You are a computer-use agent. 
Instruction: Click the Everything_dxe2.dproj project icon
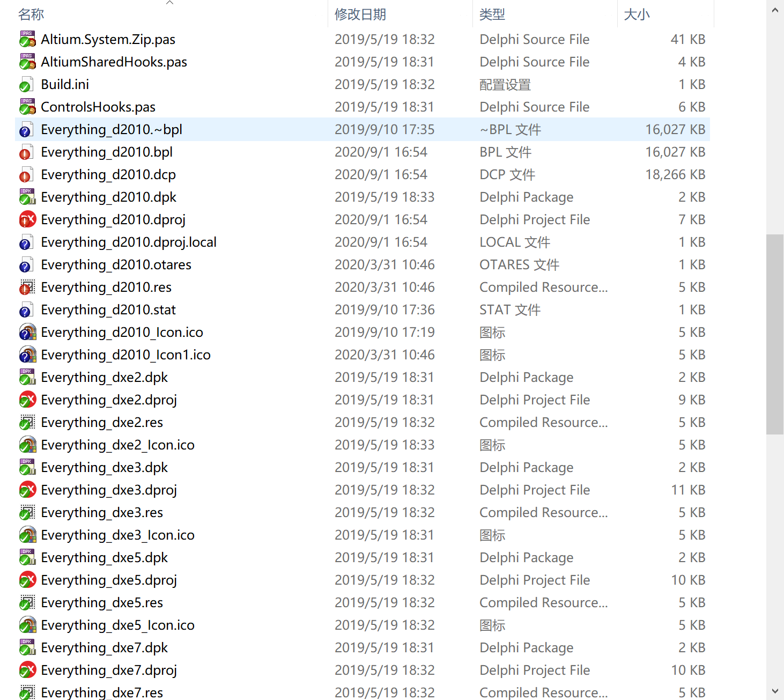coord(27,400)
